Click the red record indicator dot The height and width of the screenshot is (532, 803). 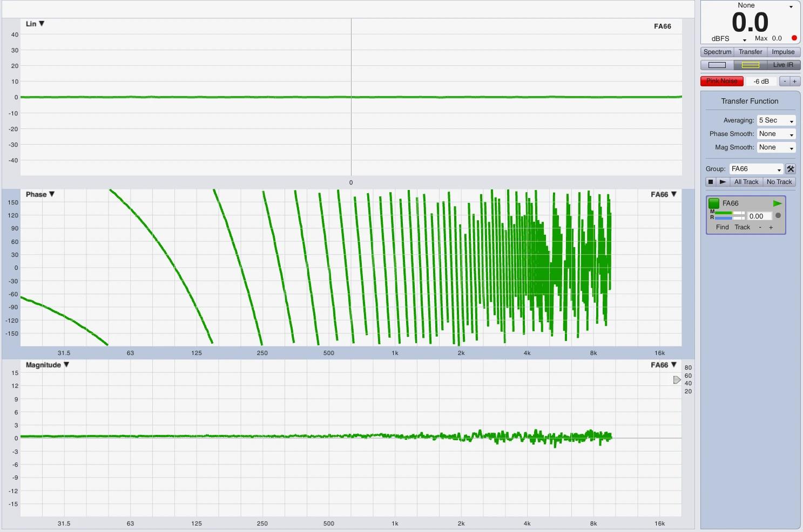click(794, 38)
